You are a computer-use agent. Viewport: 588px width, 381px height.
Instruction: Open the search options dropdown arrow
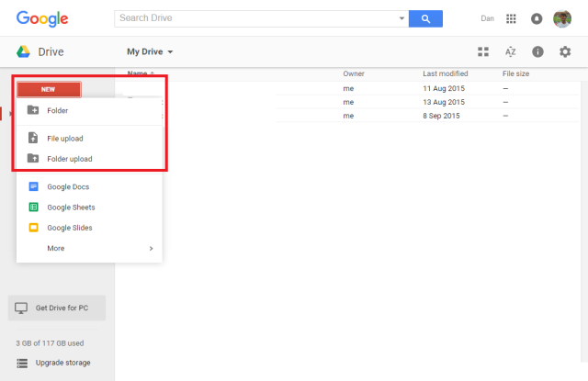coord(401,18)
